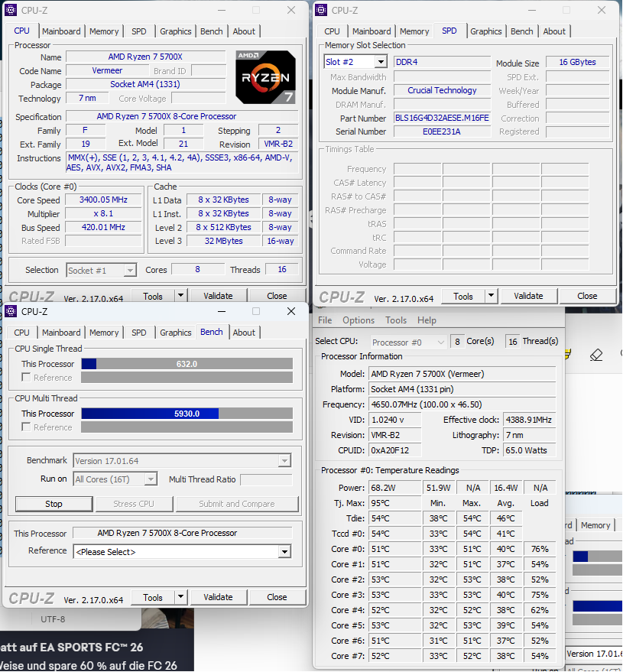The width and height of the screenshot is (623, 672).
Task: Open the Options menu in Core Temp
Action: 359,320
